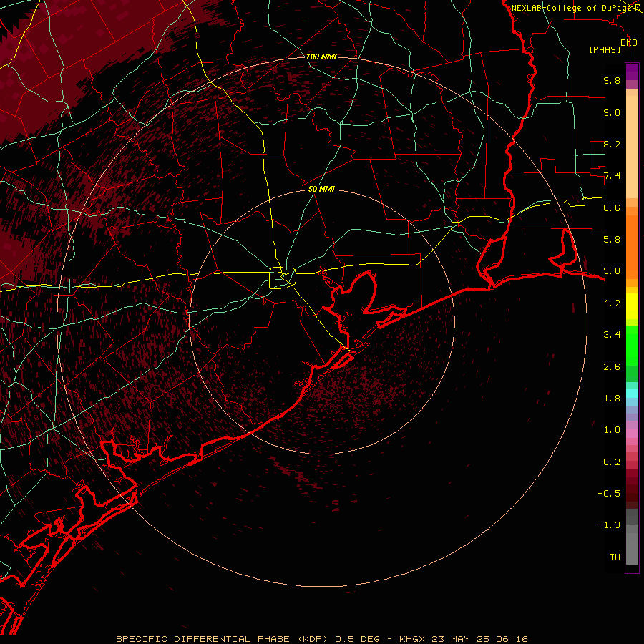Screen dimensions: 644x644
Task: Select the 1.8 legend value
Action: (612, 399)
